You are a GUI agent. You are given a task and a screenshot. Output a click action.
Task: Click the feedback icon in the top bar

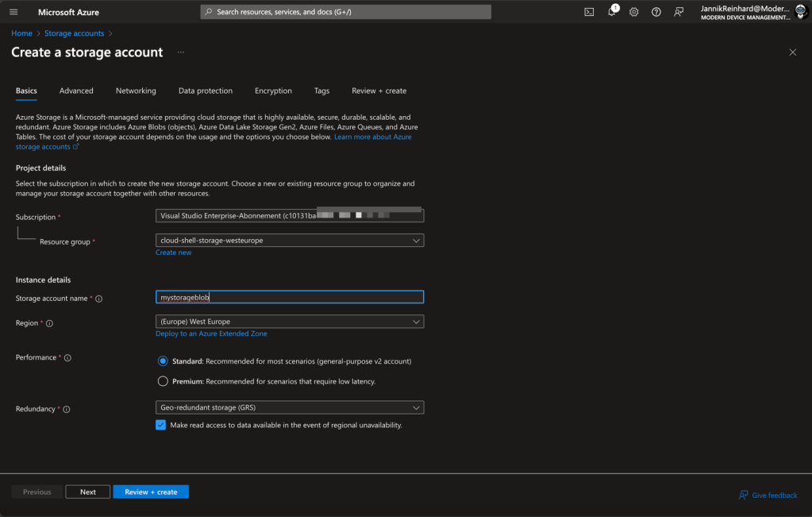point(678,12)
